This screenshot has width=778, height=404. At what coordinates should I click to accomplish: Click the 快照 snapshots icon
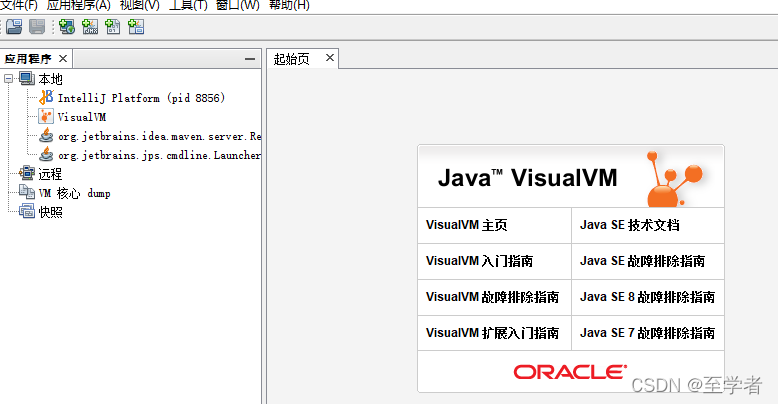27,211
